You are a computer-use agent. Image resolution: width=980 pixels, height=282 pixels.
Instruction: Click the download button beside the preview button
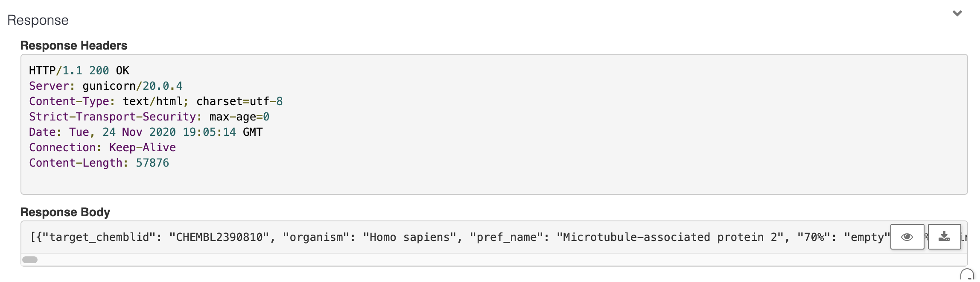point(943,237)
